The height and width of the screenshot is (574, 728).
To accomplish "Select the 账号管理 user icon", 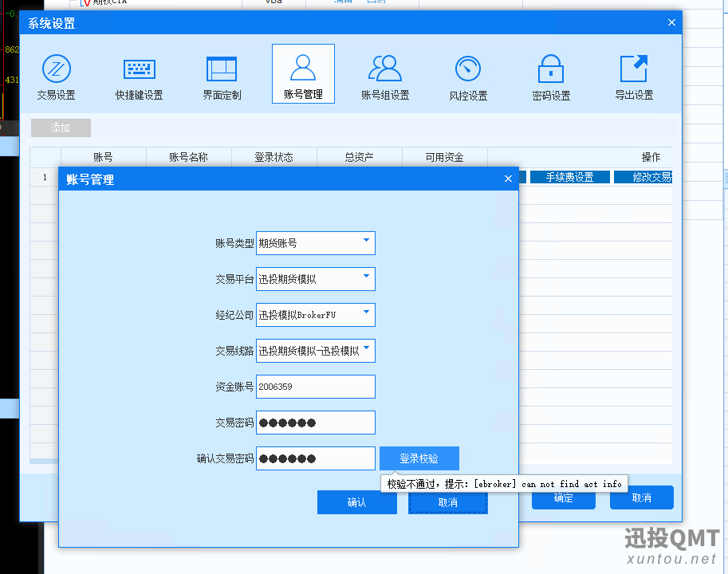I will (303, 74).
